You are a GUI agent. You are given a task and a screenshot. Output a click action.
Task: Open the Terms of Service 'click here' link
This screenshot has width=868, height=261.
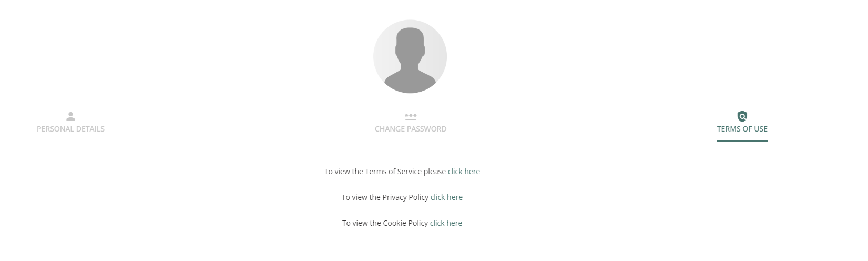coord(464,172)
